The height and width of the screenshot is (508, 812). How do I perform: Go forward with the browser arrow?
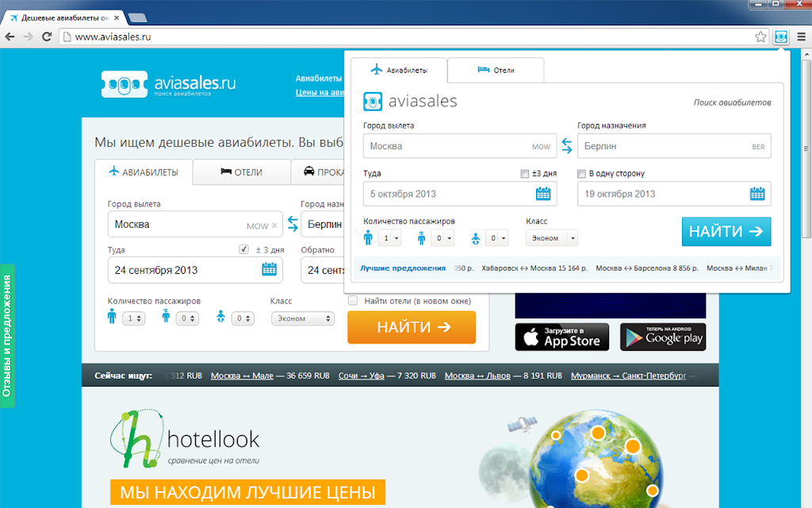click(x=29, y=37)
